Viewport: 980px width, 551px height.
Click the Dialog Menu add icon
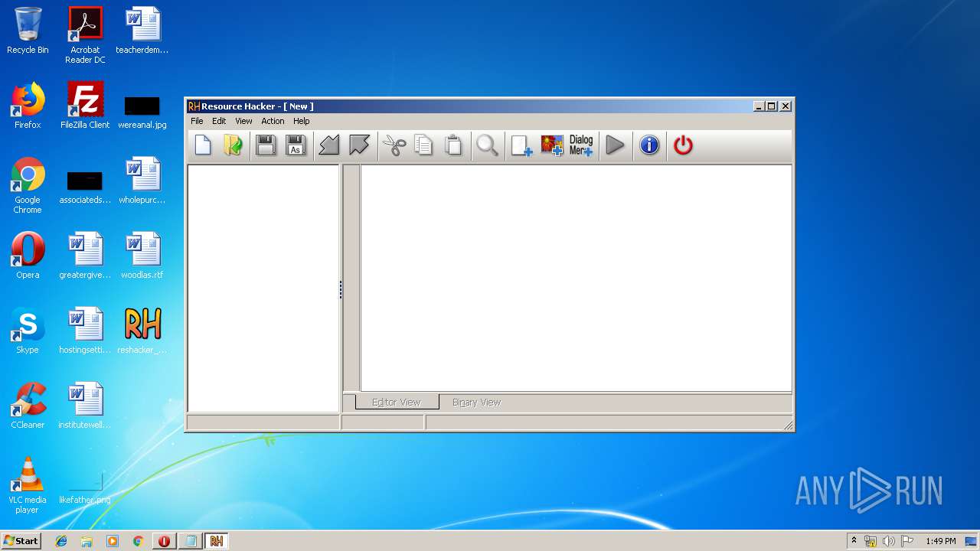point(581,145)
